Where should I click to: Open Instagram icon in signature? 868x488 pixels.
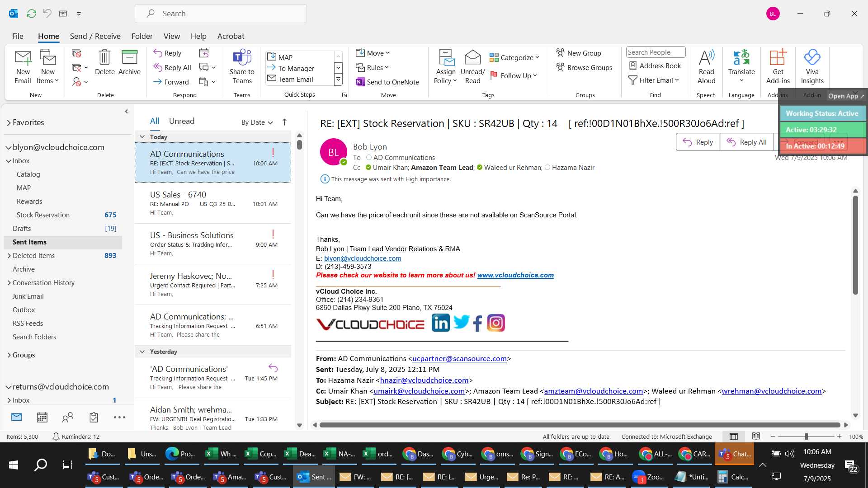[496, 323]
